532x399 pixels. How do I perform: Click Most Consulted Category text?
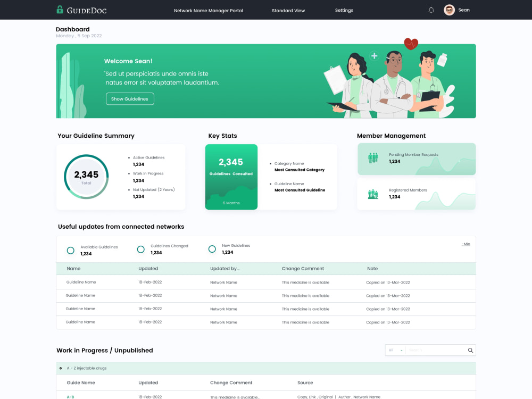pyautogui.click(x=299, y=170)
